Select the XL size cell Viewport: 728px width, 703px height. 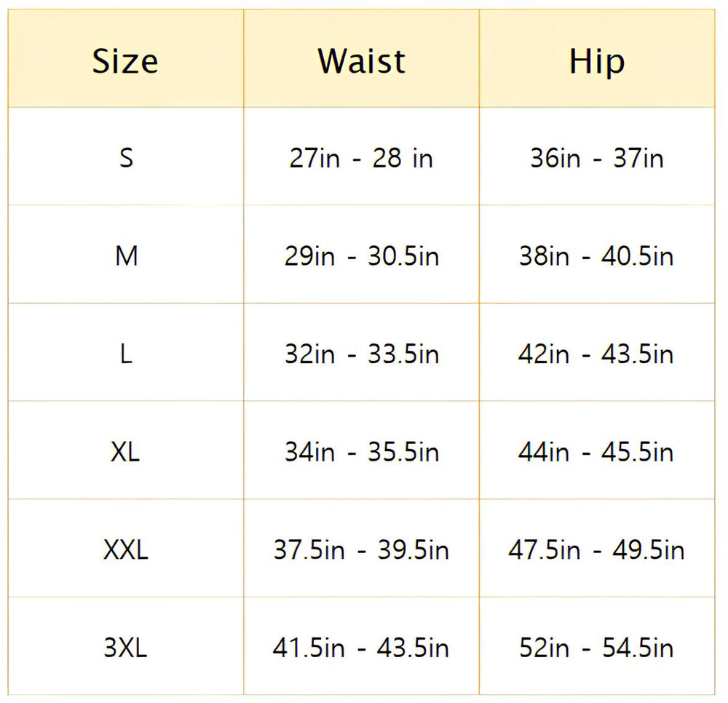click(x=126, y=452)
